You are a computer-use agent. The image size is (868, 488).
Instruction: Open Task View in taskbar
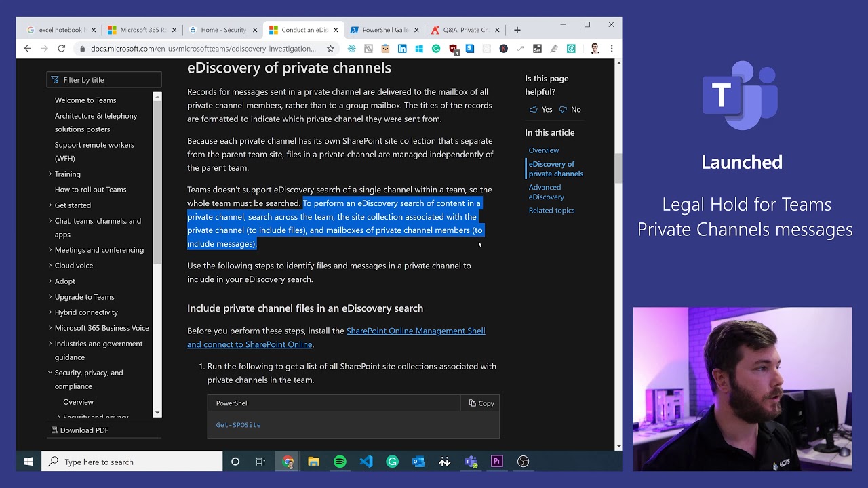coord(260,462)
